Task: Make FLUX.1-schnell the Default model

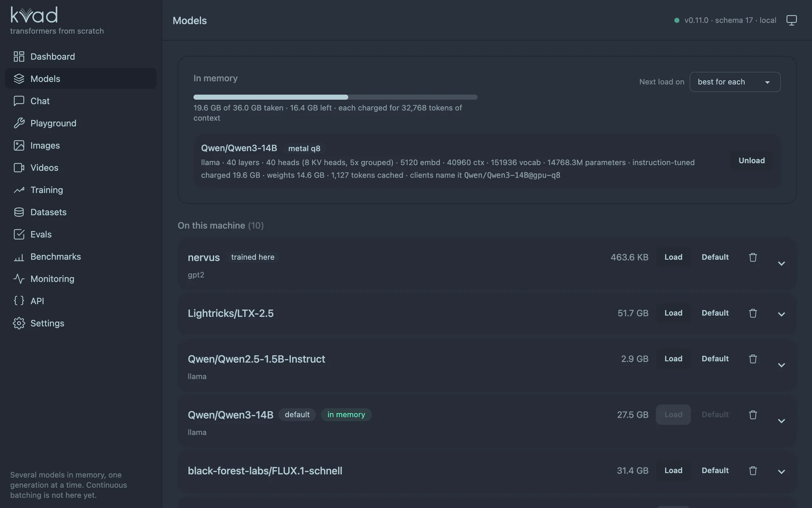Action: click(x=715, y=471)
